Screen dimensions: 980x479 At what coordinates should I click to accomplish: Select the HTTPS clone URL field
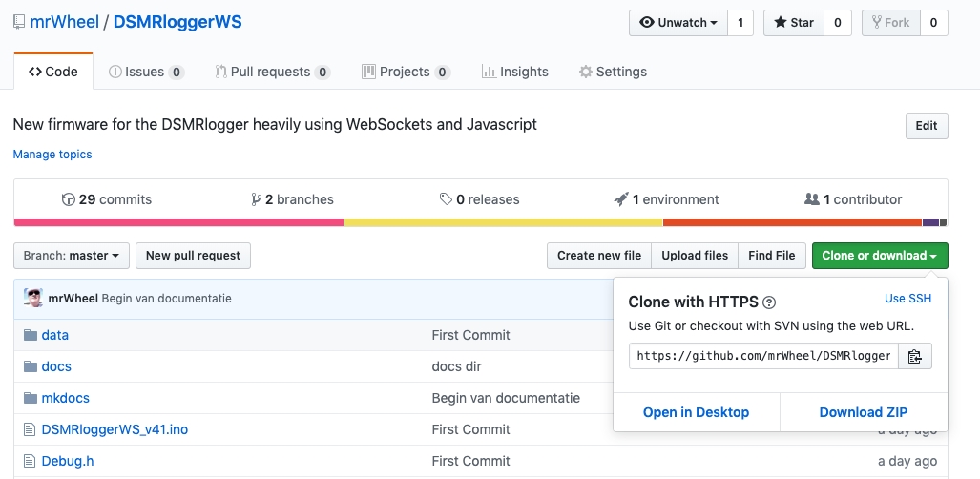(763, 356)
